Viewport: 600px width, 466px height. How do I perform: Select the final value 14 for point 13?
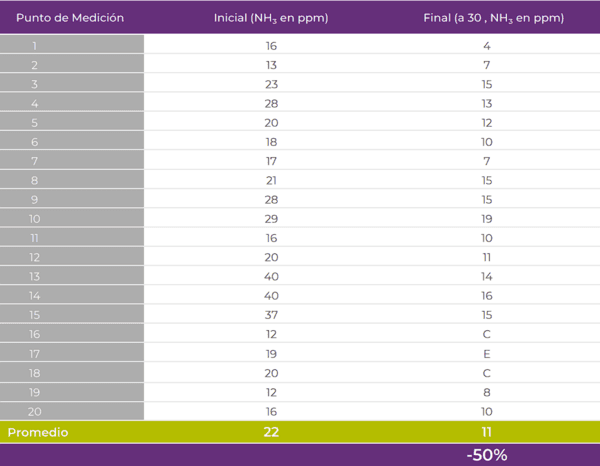(487, 277)
